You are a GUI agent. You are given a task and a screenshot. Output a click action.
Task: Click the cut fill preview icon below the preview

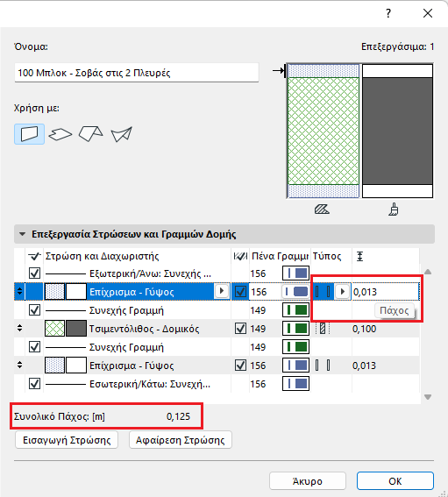pos(322,209)
